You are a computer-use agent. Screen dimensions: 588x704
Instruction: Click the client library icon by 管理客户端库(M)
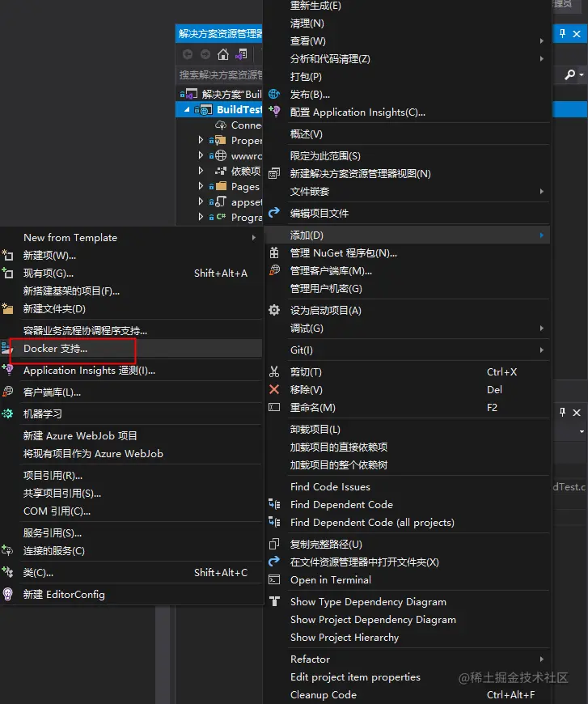(x=274, y=270)
